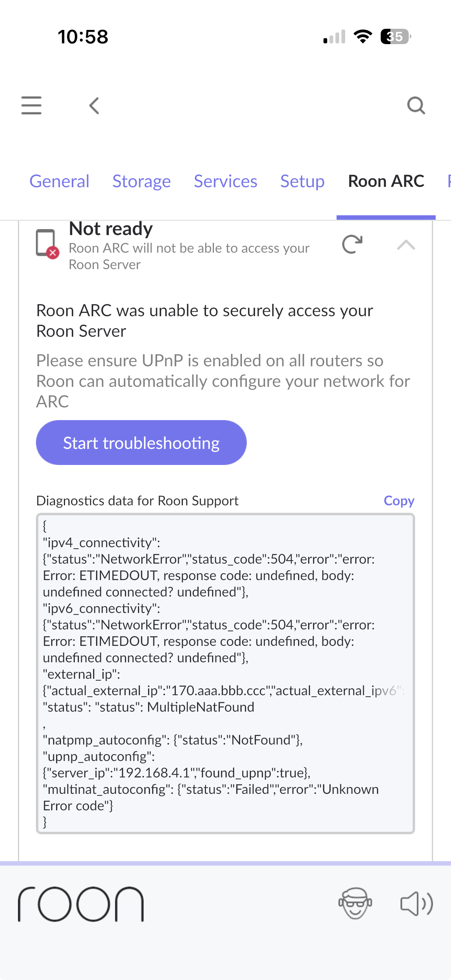Viewport: 451px width, 980px height.
Task: Open the hamburger navigation menu
Action: [x=31, y=105]
